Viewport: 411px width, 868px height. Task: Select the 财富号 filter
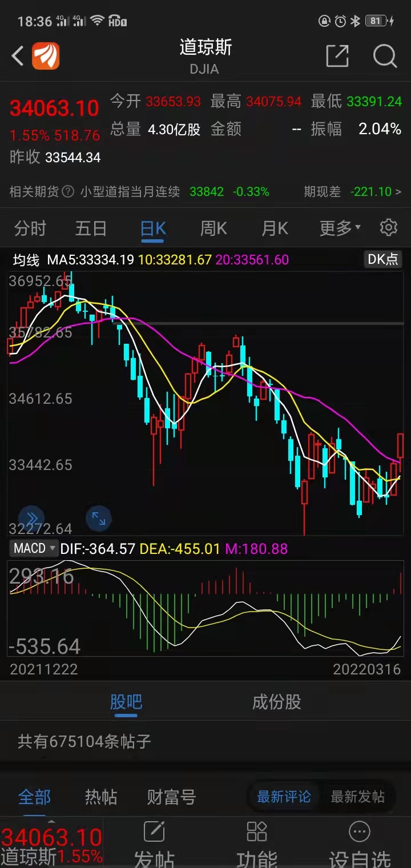point(171,797)
